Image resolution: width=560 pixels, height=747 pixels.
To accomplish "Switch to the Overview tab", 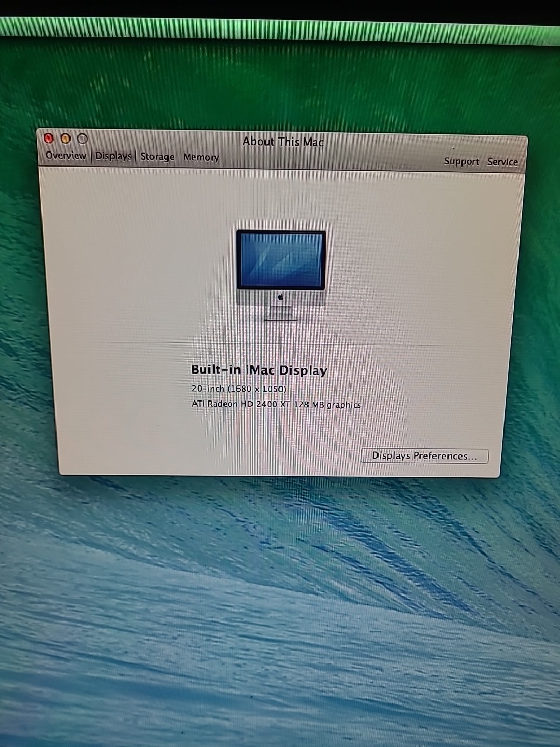I will (x=66, y=155).
